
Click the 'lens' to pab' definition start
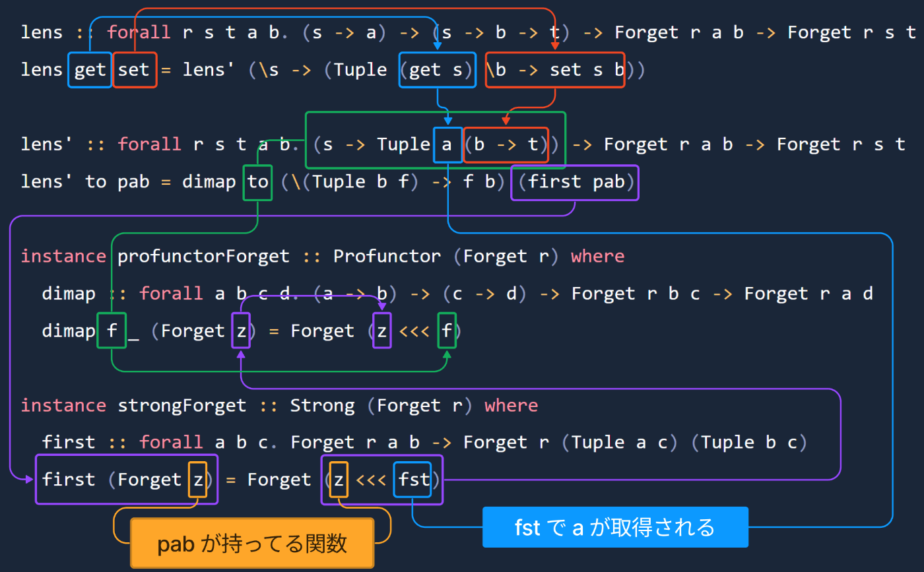click(94, 181)
